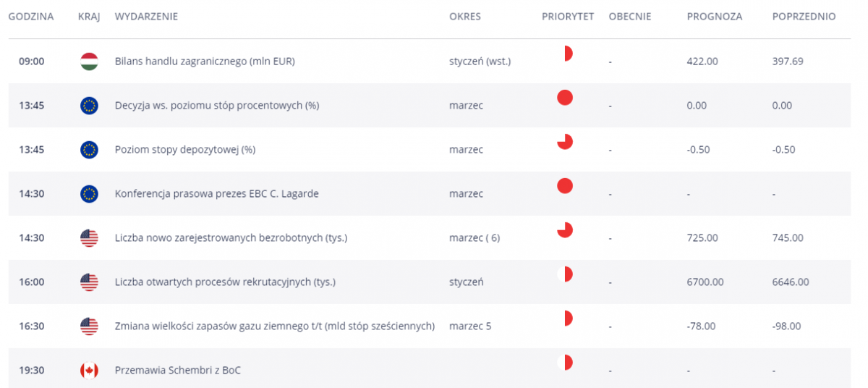
Task: Click the EU flag beside interest rate decision
Action: coord(89,106)
